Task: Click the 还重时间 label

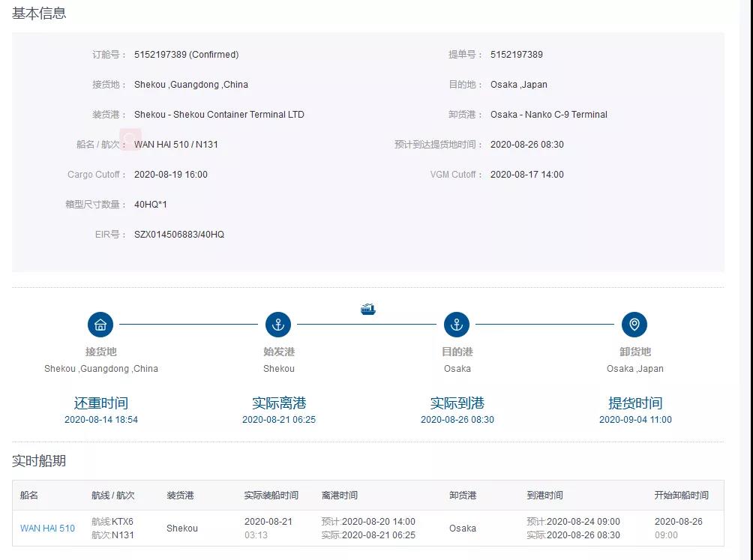Action: click(x=101, y=403)
